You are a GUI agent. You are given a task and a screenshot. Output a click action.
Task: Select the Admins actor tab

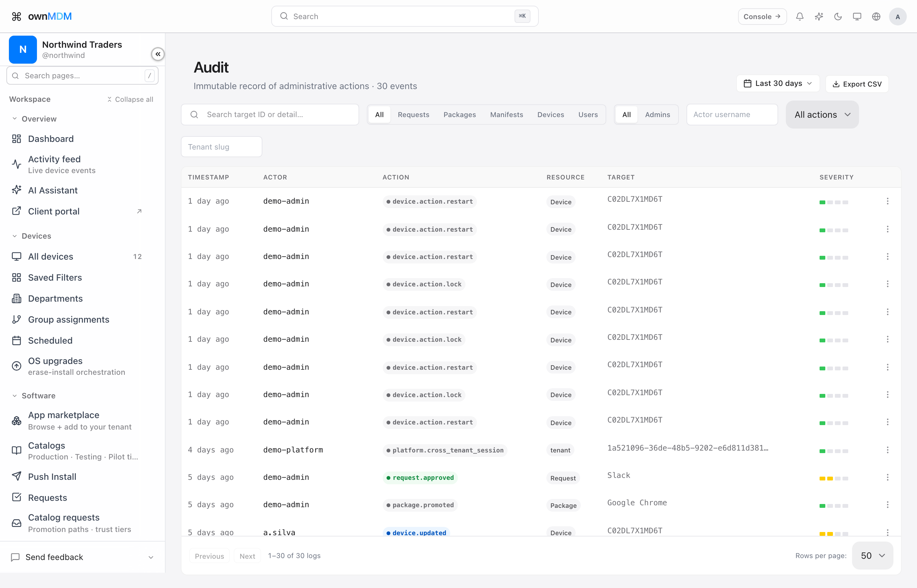point(658,115)
